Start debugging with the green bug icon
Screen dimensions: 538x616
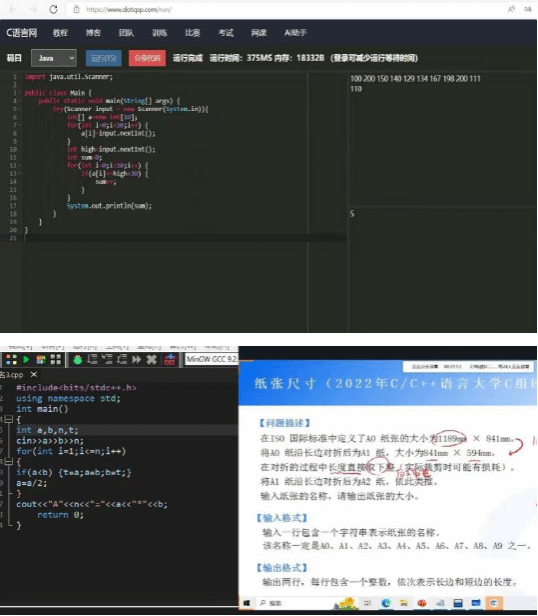(77, 359)
